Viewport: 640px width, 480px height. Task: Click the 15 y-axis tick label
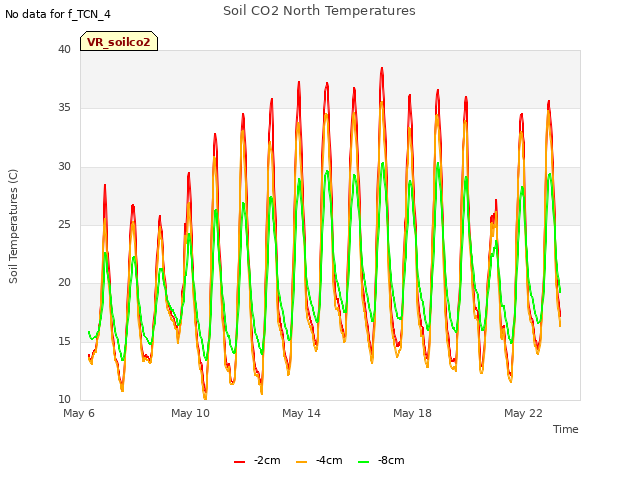point(64,341)
